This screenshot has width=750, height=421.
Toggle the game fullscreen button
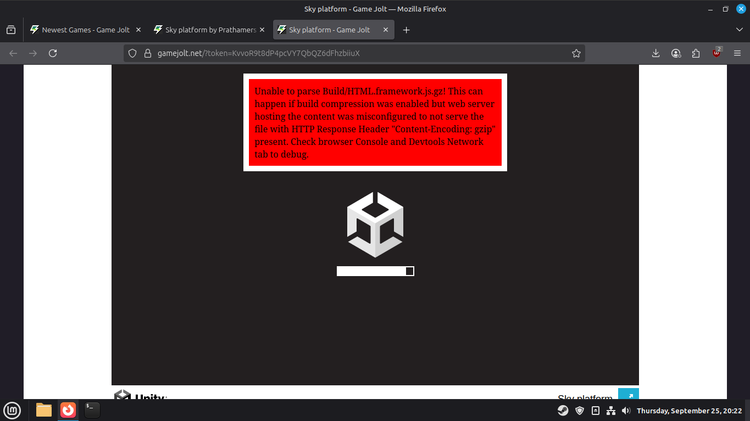[x=628, y=394]
